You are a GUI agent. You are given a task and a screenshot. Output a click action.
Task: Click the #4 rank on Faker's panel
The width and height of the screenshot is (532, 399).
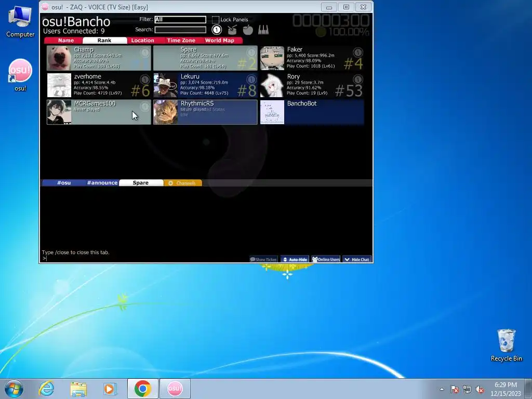pos(353,63)
